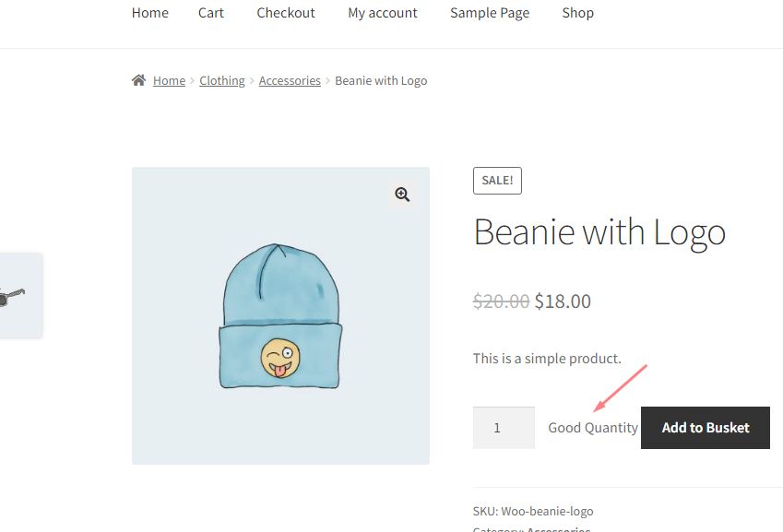
Task: Click the SKU Woo-beanie-logo text
Action: pyautogui.click(x=533, y=511)
